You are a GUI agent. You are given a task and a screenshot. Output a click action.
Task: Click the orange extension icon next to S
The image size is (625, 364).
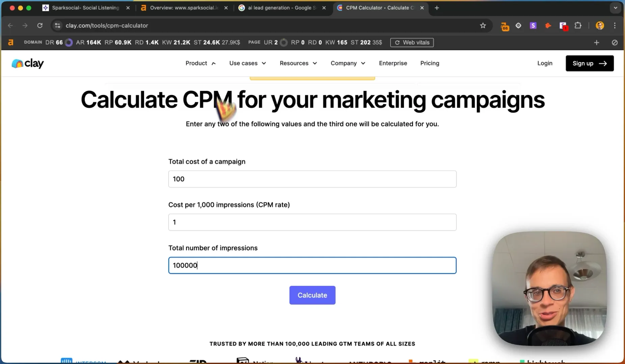(548, 26)
